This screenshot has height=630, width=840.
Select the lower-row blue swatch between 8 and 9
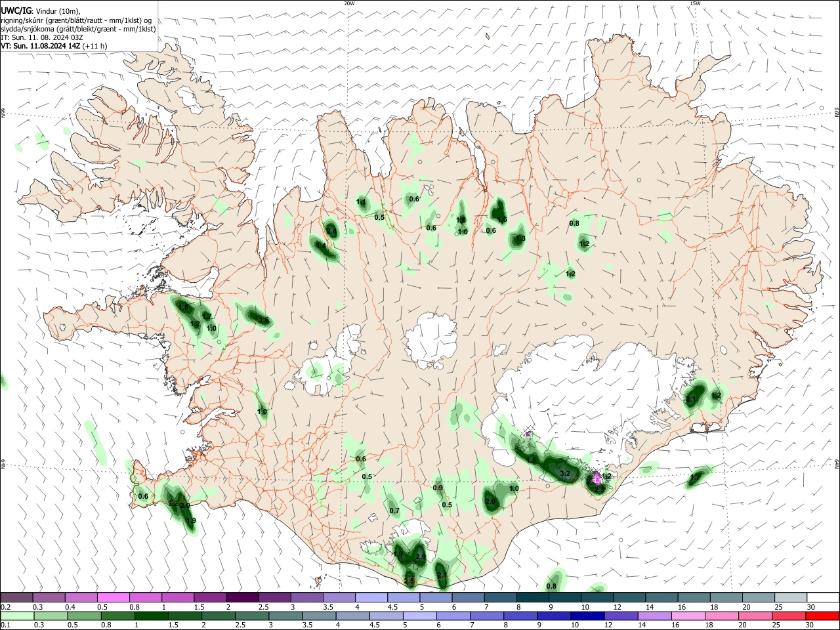tap(519, 616)
